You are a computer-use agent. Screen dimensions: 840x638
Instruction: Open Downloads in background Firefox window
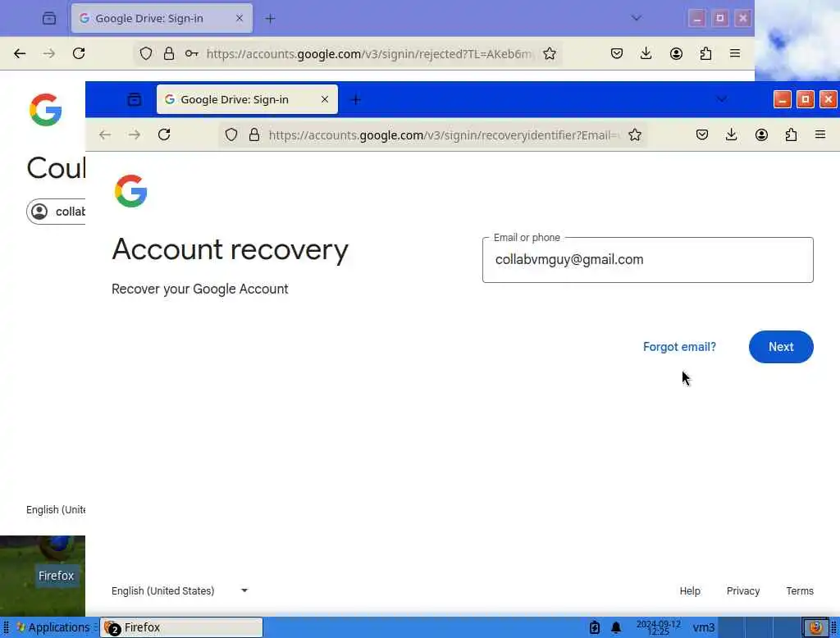[x=646, y=53]
